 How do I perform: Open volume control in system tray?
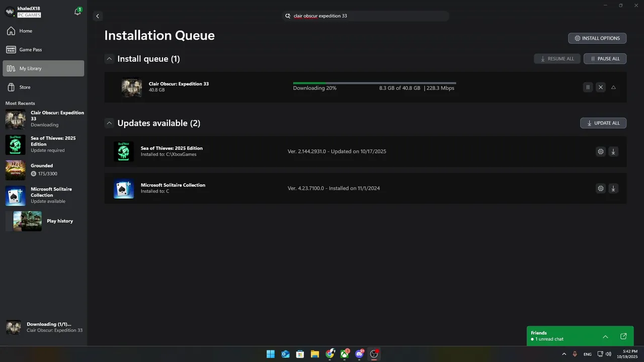pos(609,354)
